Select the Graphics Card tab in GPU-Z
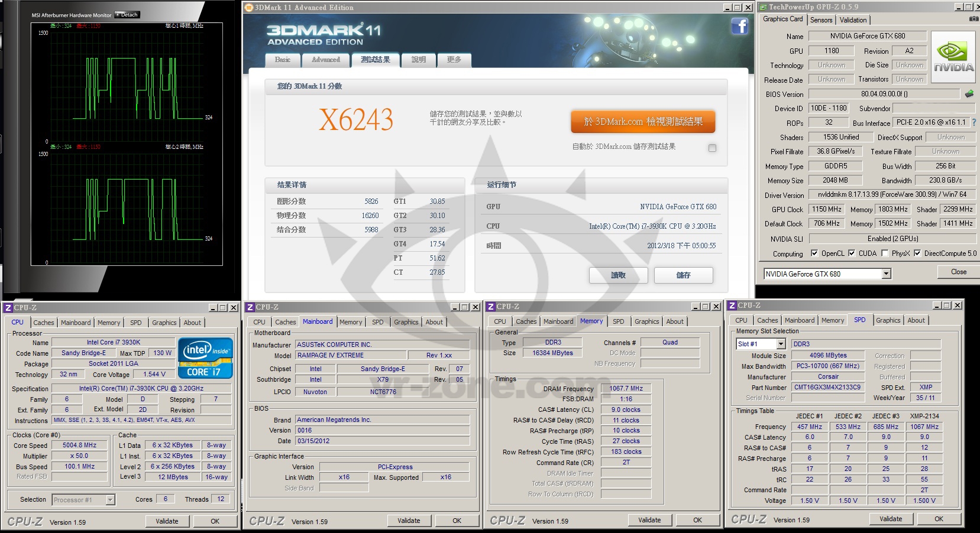Image resolution: width=980 pixels, height=533 pixels. coord(783,19)
